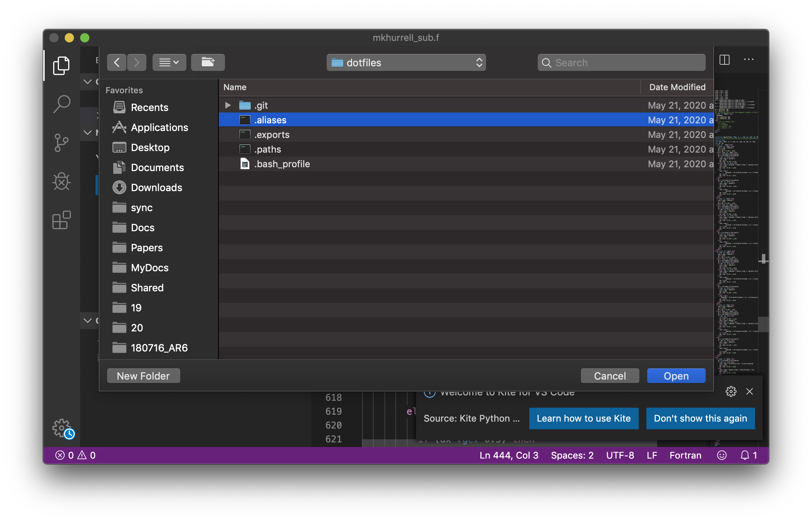Click the notification bell in status bar
This screenshot has width=812, height=521.
745,455
